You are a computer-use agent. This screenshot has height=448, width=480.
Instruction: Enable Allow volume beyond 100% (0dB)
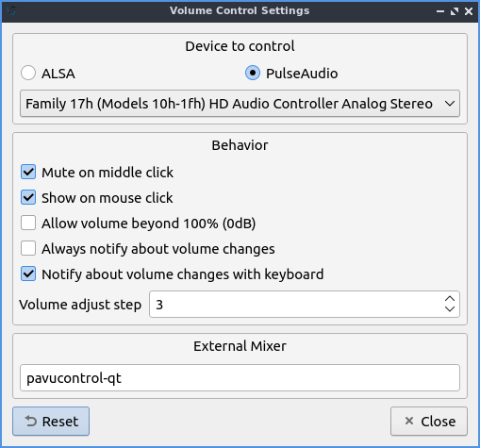(x=28, y=223)
